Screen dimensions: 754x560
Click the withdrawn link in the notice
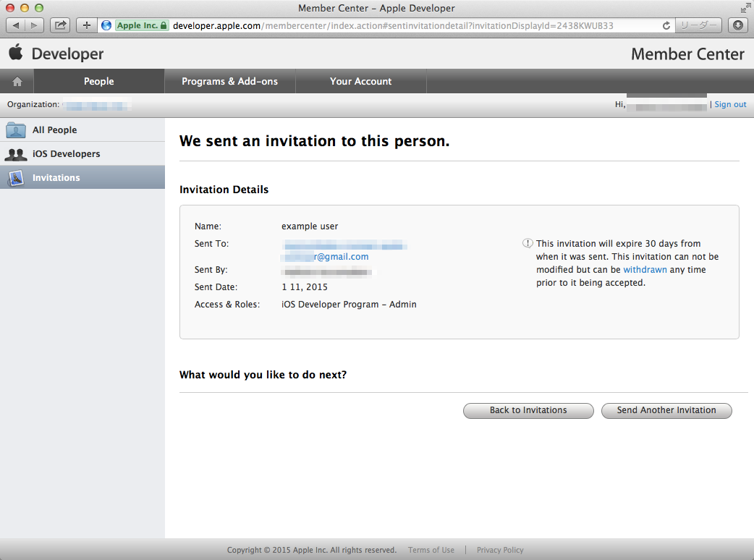[645, 269]
